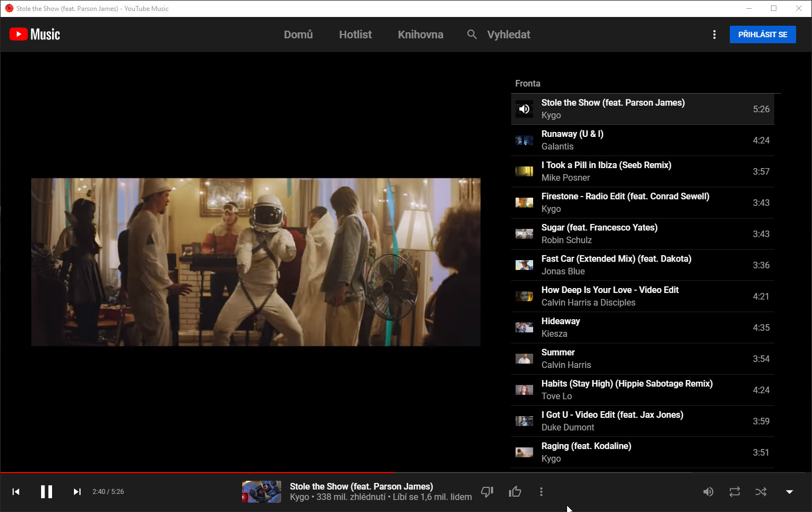Play Firestone - Radio Edit from queue

[x=643, y=203]
